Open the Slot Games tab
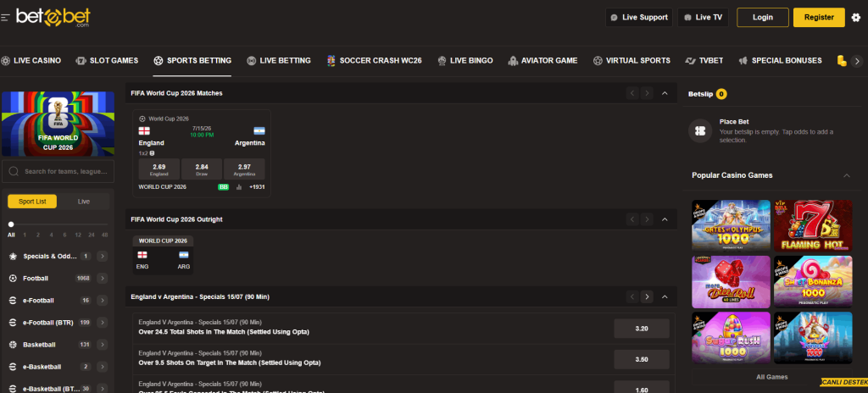Image resolution: width=868 pixels, height=393 pixels. coord(107,61)
